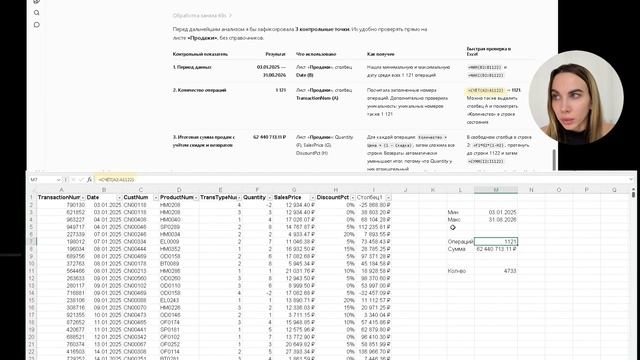This screenshot has width=640, height=360.
Task: Click the cancel entry X in formula bar
Action: 73,180
